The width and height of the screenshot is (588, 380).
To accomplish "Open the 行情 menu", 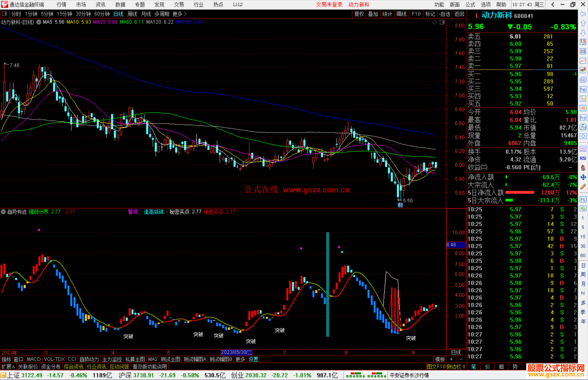I will 62,5.
